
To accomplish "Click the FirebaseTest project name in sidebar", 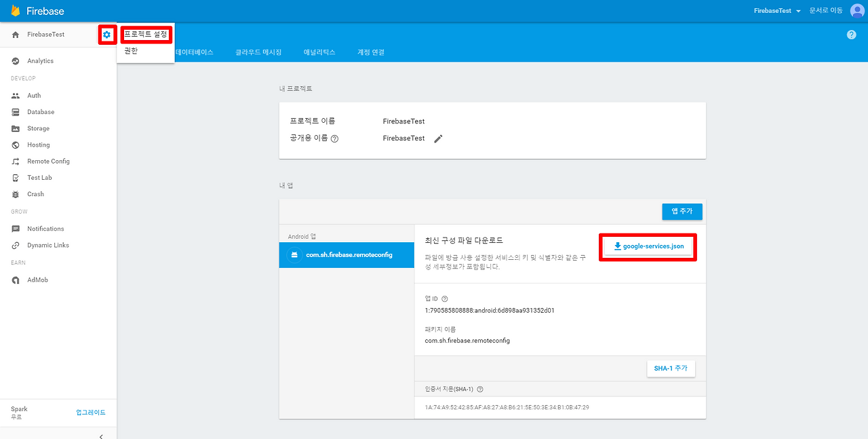I will click(x=46, y=35).
